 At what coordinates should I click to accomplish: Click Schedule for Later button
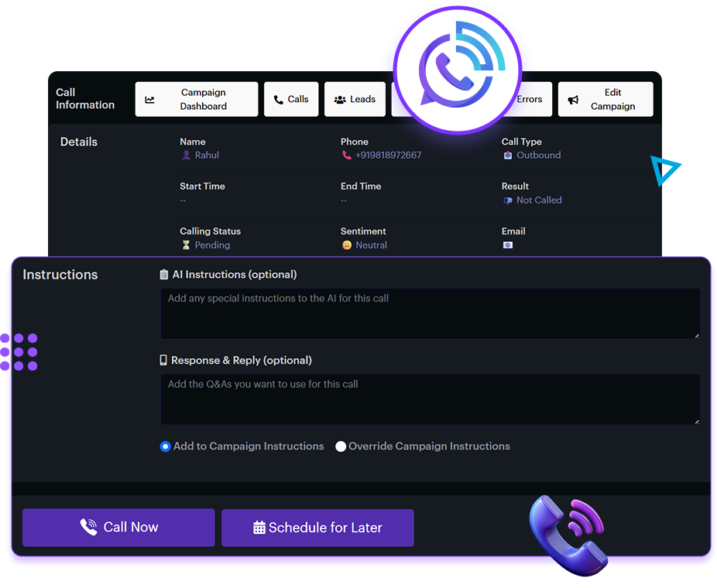[317, 528]
